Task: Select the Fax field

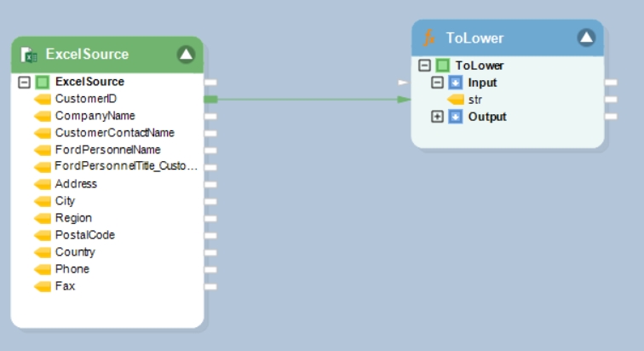Action: coord(65,285)
